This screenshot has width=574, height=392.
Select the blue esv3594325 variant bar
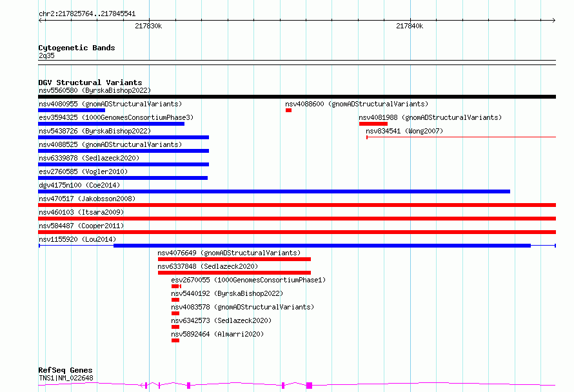pyautogui.click(x=112, y=124)
